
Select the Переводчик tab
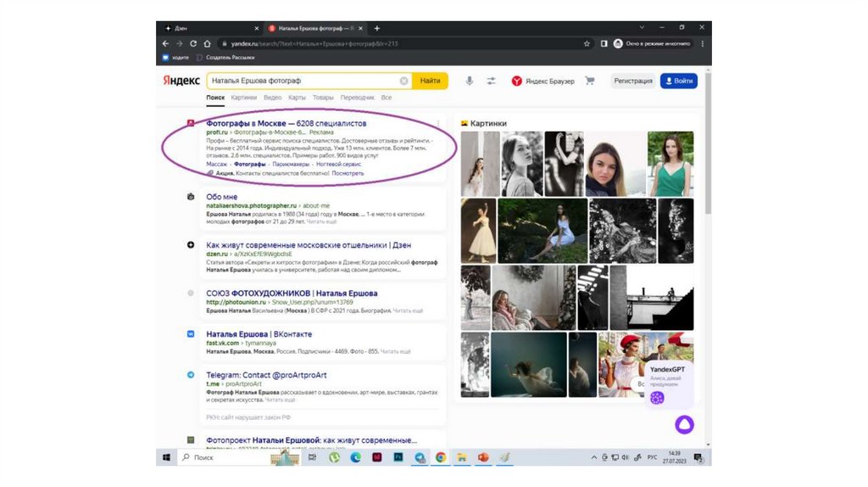pos(357,98)
